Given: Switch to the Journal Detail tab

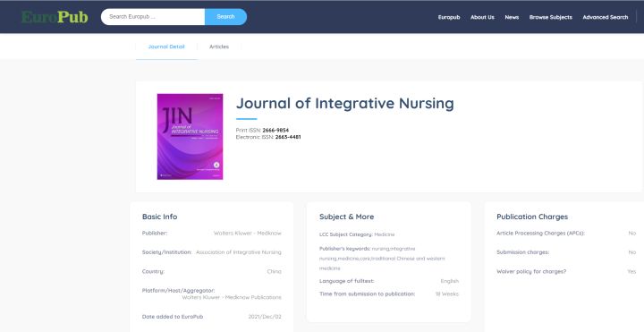Looking at the screenshot, I should pyautogui.click(x=166, y=47).
